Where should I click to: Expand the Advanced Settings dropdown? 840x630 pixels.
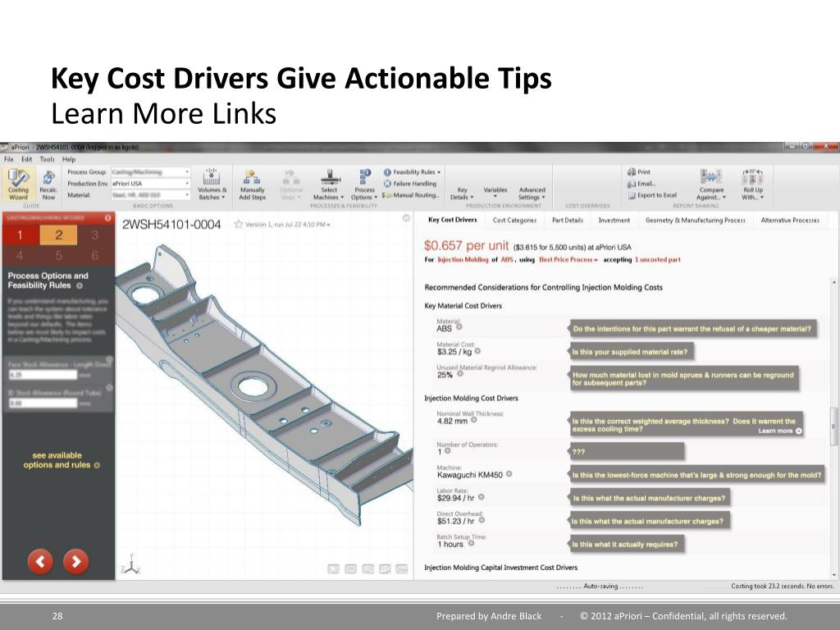pyautogui.click(x=532, y=193)
